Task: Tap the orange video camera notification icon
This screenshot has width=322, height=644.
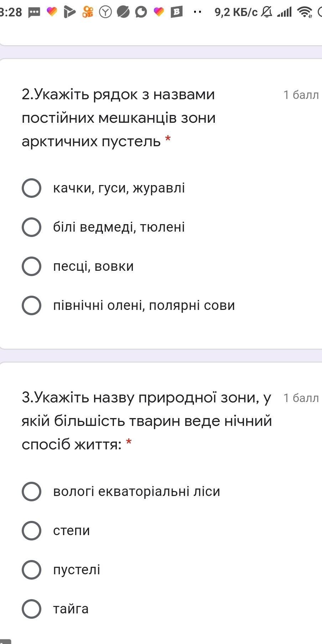Action: [87, 12]
